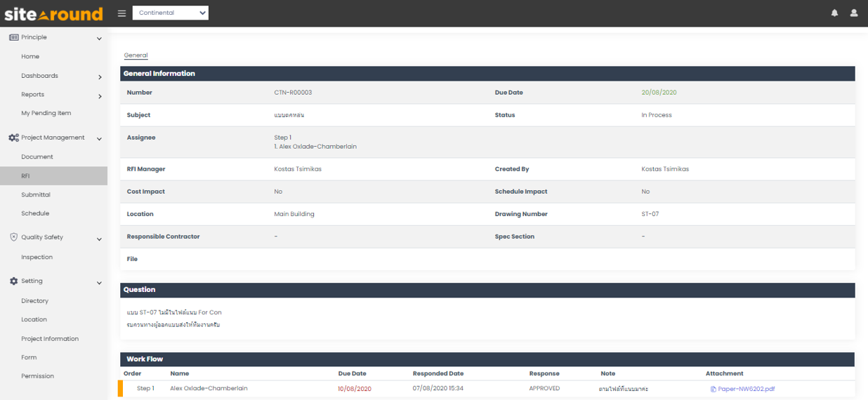Click the Principle section icon
This screenshot has height=400, width=868.
13,37
